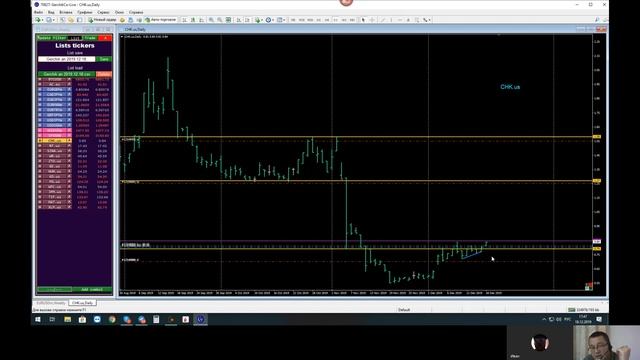Open the Справка menu
The image size is (640, 360).
click(x=136, y=12)
